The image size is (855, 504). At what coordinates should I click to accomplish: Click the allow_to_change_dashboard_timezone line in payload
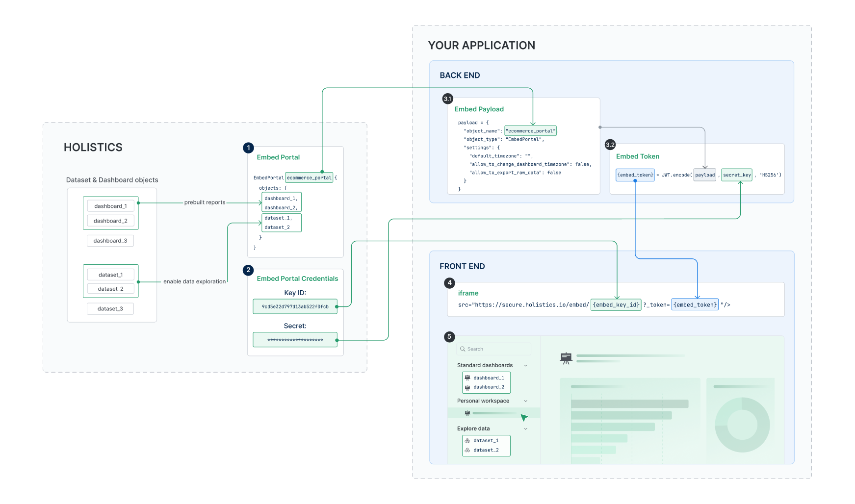[x=530, y=164]
